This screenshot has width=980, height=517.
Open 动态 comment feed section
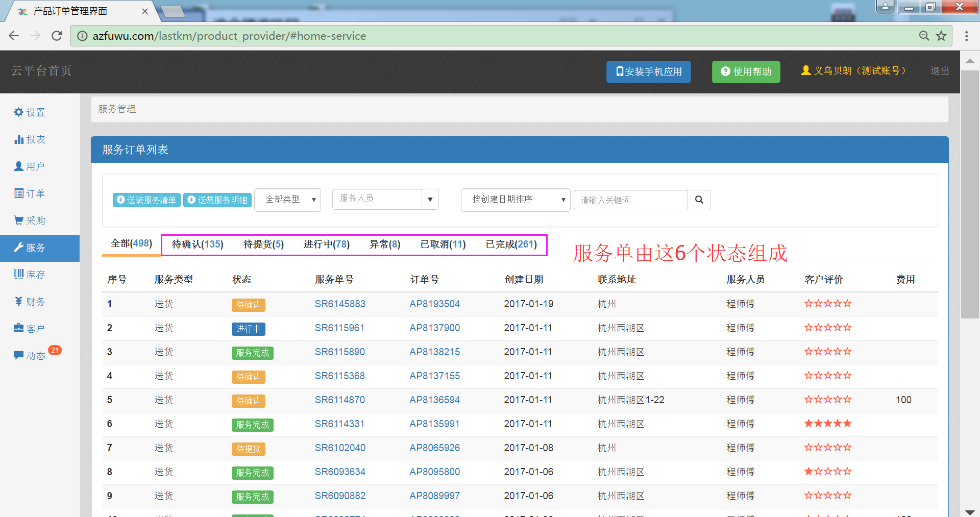coord(30,356)
